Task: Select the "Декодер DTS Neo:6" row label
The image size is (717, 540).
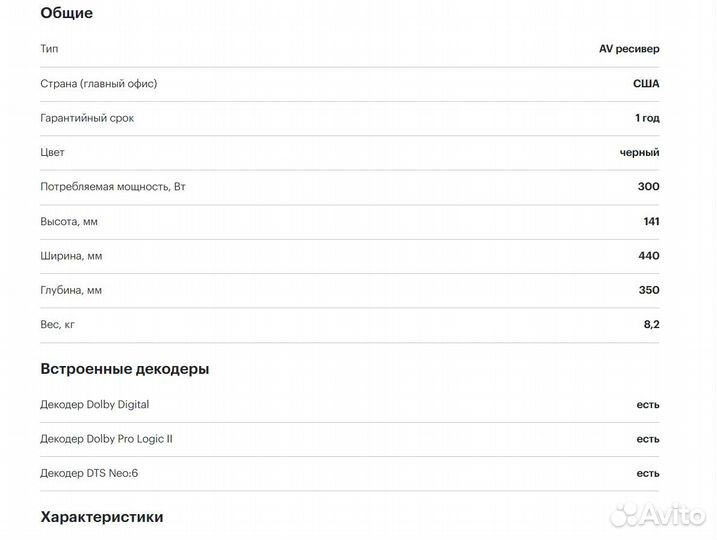Action: (x=89, y=473)
